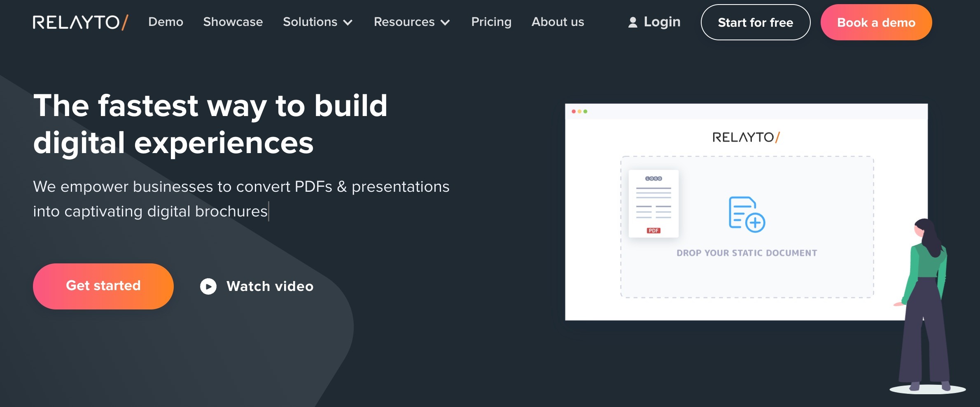Click the Book a demo button
980x407 pixels.
coord(876,22)
